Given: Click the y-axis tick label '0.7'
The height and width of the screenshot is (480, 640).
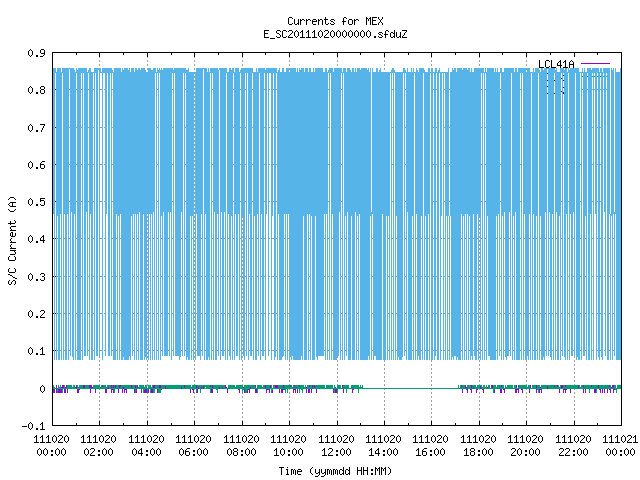Looking at the screenshot, I should (x=36, y=128).
